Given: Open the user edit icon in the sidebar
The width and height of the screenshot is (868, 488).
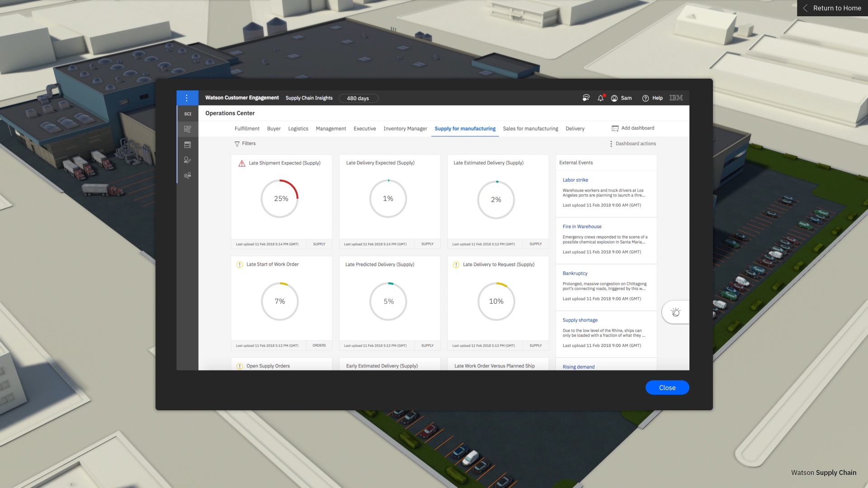Looking at the screenshot, I should coord(188,160).
